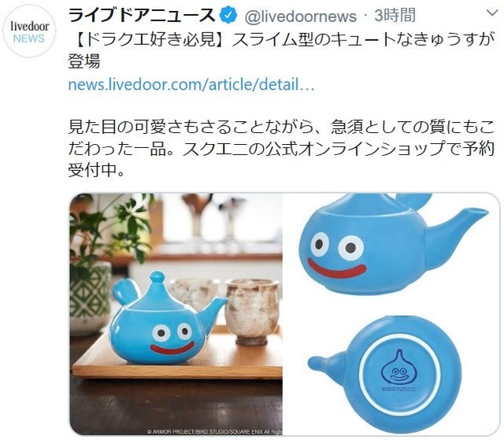Click the blue verified badge icon
This screenshot has width=504, height=440.
click(x=228, y=16)
